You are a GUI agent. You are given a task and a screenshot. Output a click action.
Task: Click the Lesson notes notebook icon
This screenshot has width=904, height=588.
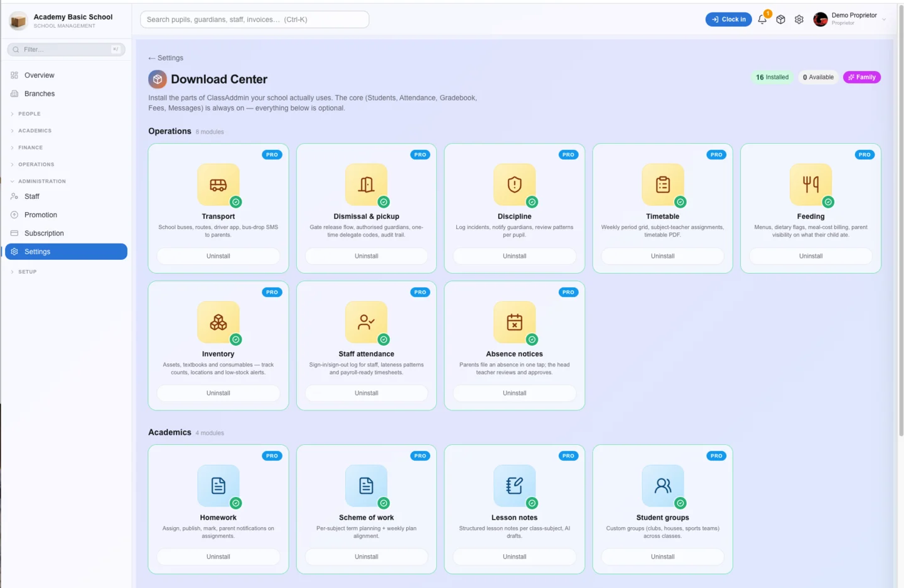pyautogui.click(x=515, y=486)
